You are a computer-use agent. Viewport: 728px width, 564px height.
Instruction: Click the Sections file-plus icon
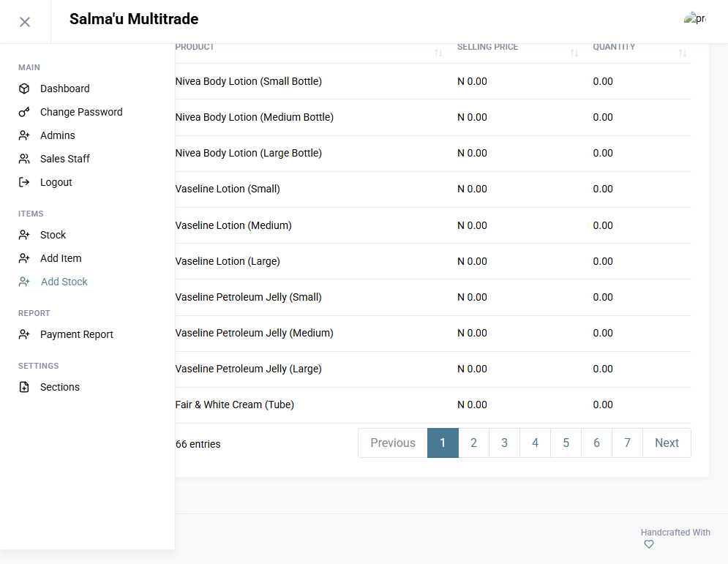click(24, 387)
